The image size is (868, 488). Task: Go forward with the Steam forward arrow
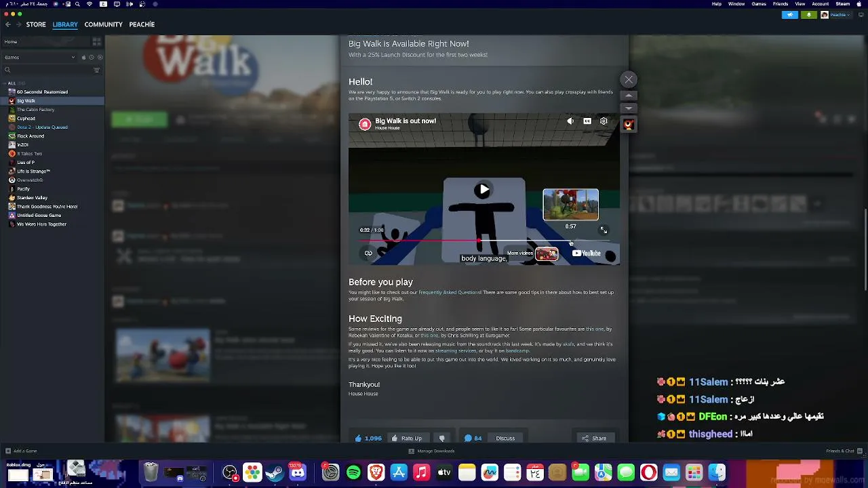[x=18, y=24]
